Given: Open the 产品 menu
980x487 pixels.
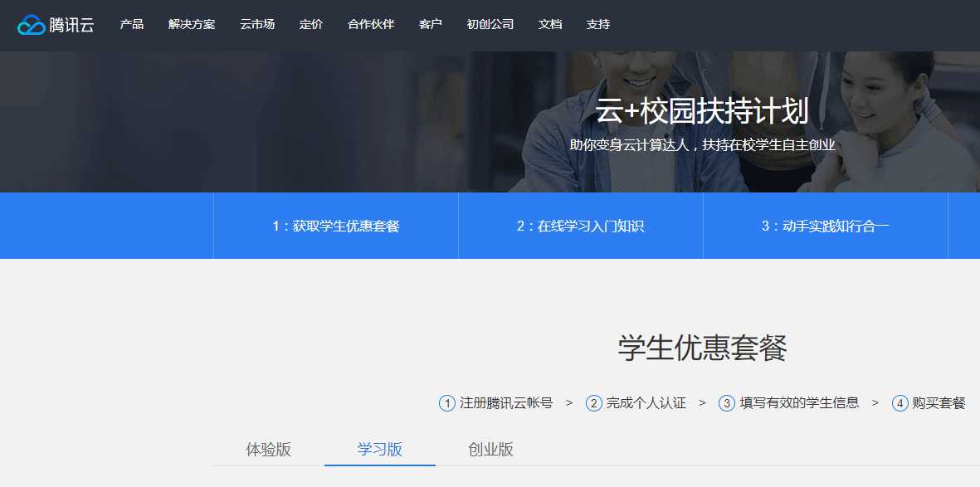Looking at the screenshot, I should coord(132,24).
